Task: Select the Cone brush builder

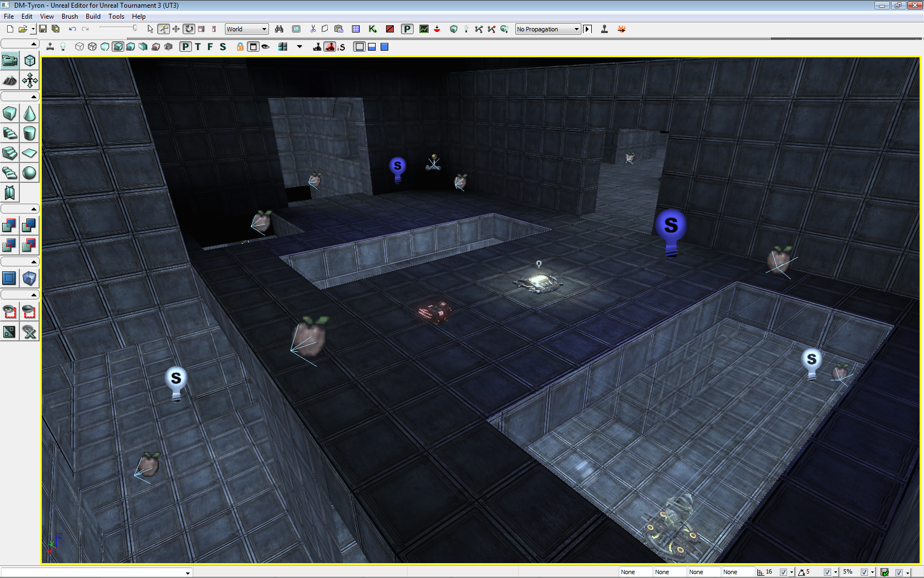Action: 30,113
